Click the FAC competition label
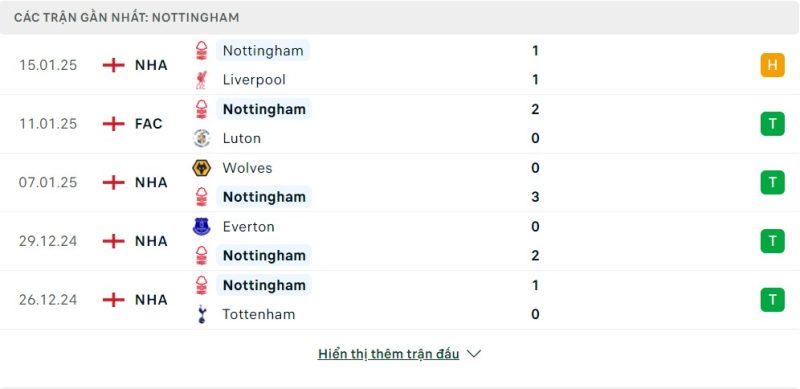Screen dimensions: 800x389 coord(148,124)
